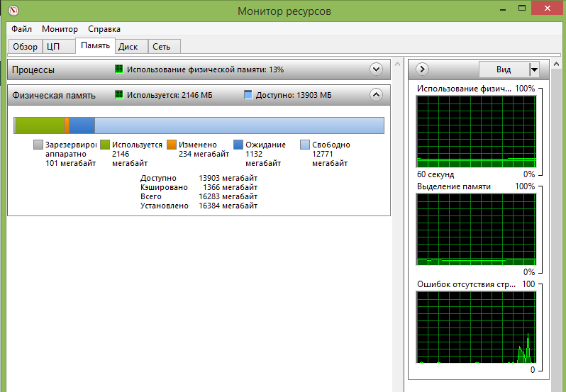This screenshot has width=566, height=392.
Task: Click the 'Используется: 2146 МБ' header text
Action: [170, 95]
